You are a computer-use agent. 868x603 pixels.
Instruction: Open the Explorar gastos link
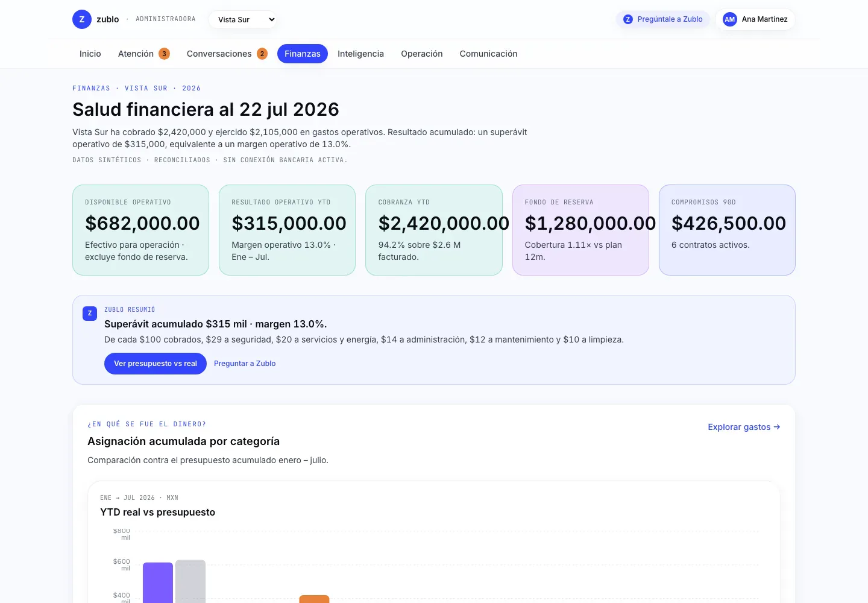click(744, 427)
